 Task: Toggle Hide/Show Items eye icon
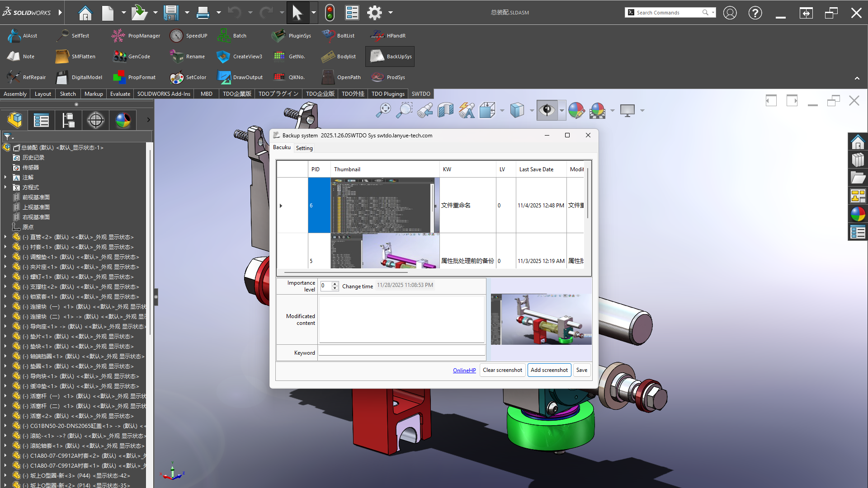click(547, 110)
